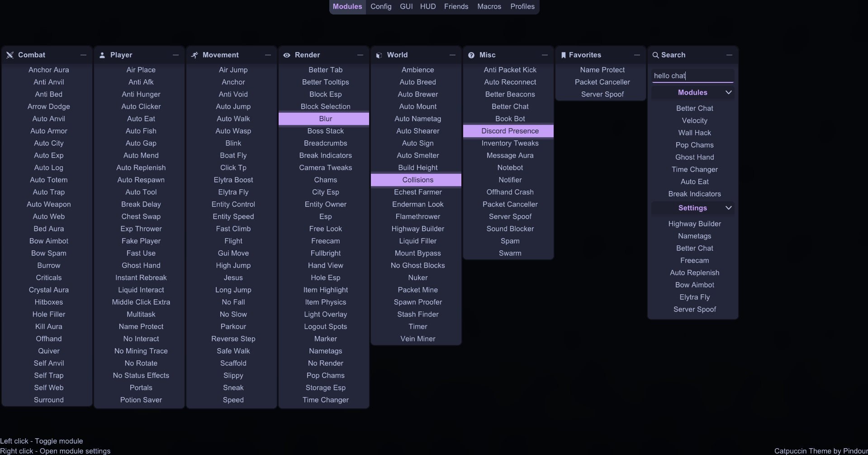Collapse the Modules search results section

click(728, 92)
